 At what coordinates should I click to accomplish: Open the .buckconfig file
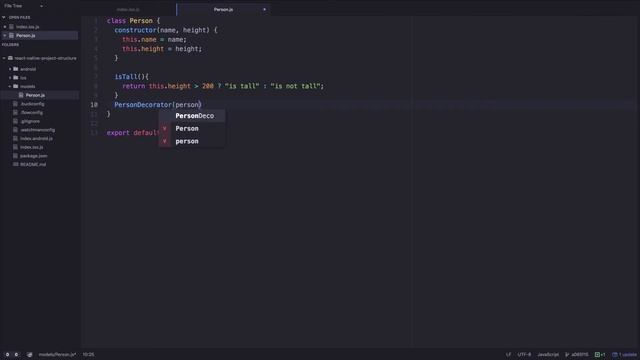coord(32,104)
